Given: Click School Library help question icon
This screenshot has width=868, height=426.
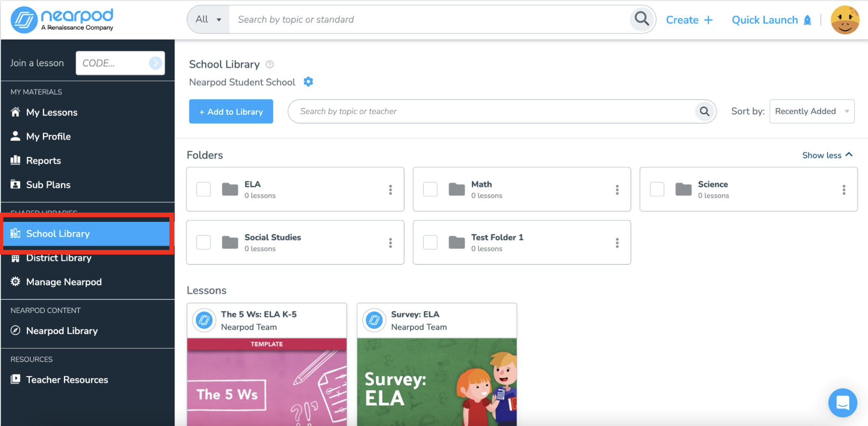Looking at the screenshot, I should [270, 64].
